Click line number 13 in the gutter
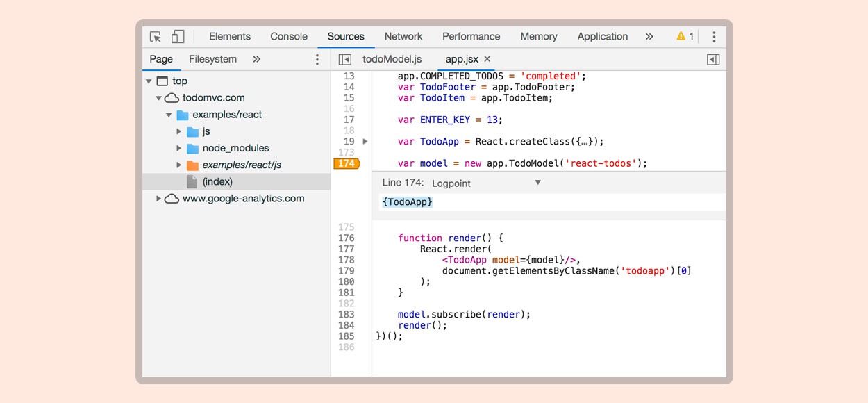The width and height of the screenshot is (868, 403). pyautogui.click(x=349, y=76)
